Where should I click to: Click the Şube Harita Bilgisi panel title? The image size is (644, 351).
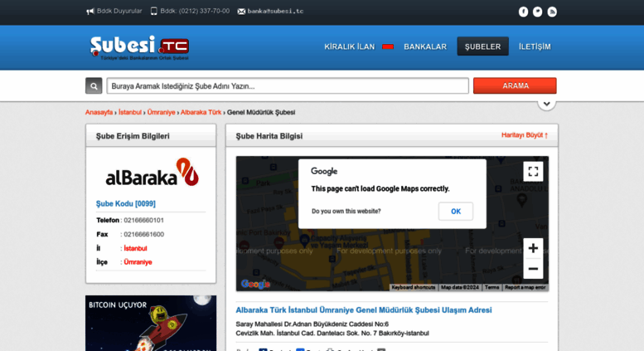click(x=269, y=136)
